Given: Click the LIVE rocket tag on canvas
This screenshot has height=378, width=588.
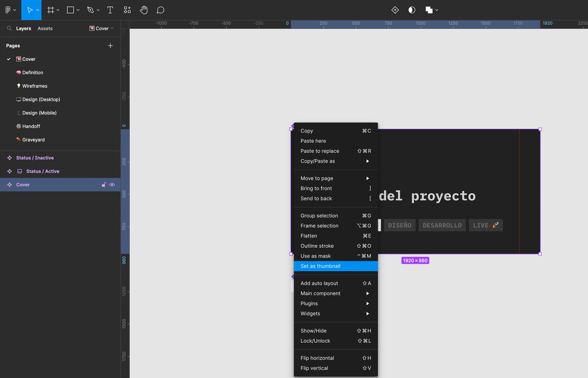Looking at the screenshot, I should [x=486, y=226].
